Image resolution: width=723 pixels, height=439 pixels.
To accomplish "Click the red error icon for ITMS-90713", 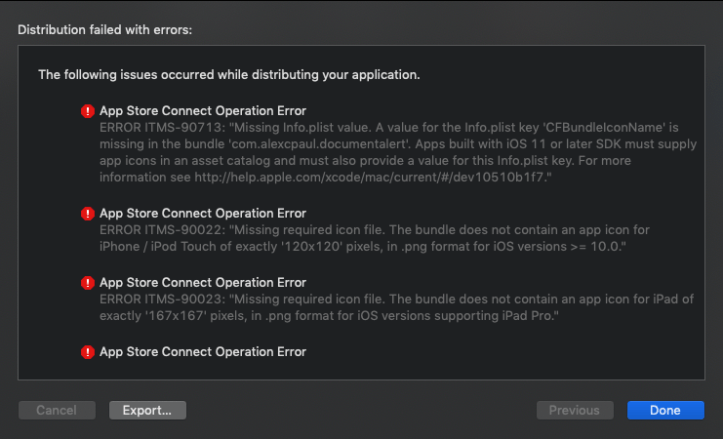I will tap(88, 111).
